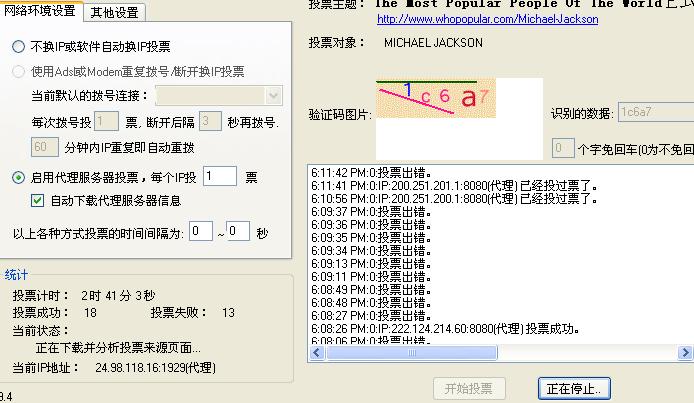The image size is (694, 403).
Task: Open the 其他设置 tab
Action: tap(115, 12)
